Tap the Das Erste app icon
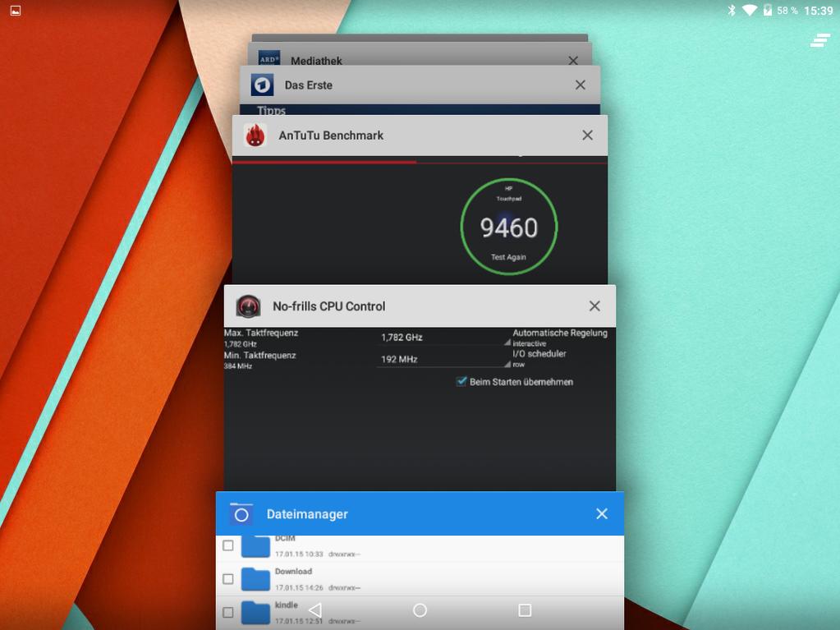Screen dimensions: 840x630 click(262, 85)
